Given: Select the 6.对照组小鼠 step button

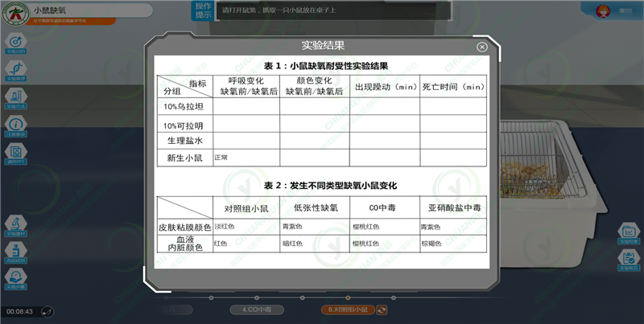Looking at the screenshot, I should pyautogui.click(x=348, y=310).
